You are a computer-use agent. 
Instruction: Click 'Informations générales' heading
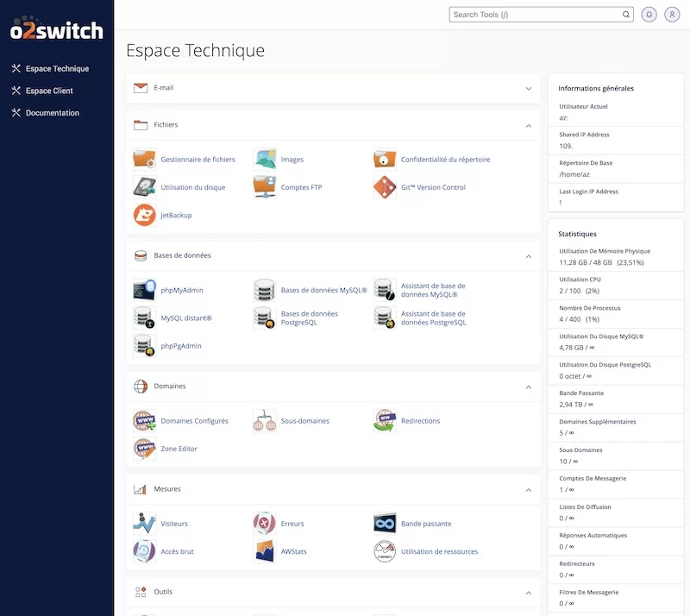pyautogui.click(x=596, y=88)
